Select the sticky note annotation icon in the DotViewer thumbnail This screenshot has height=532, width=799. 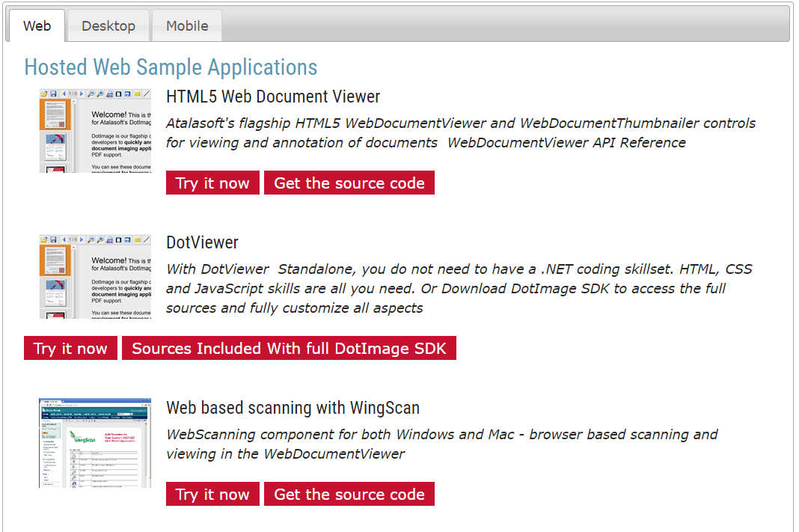coord(138,239)
